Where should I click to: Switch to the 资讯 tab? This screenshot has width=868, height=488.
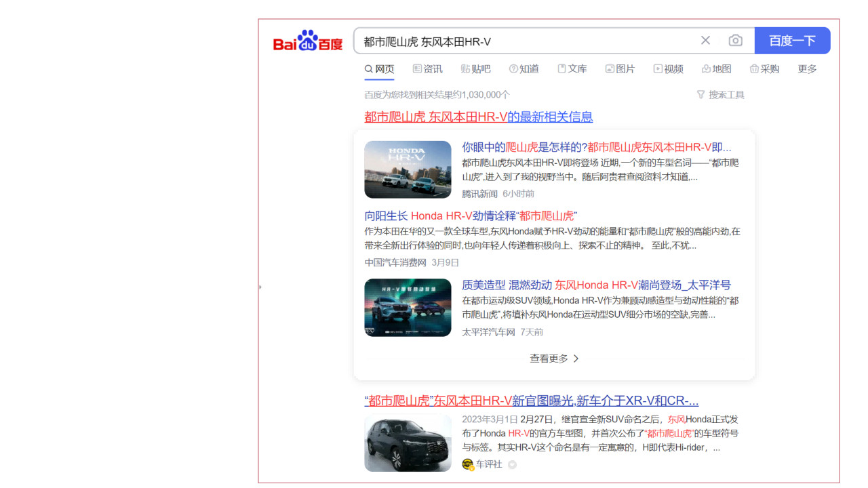427,69
